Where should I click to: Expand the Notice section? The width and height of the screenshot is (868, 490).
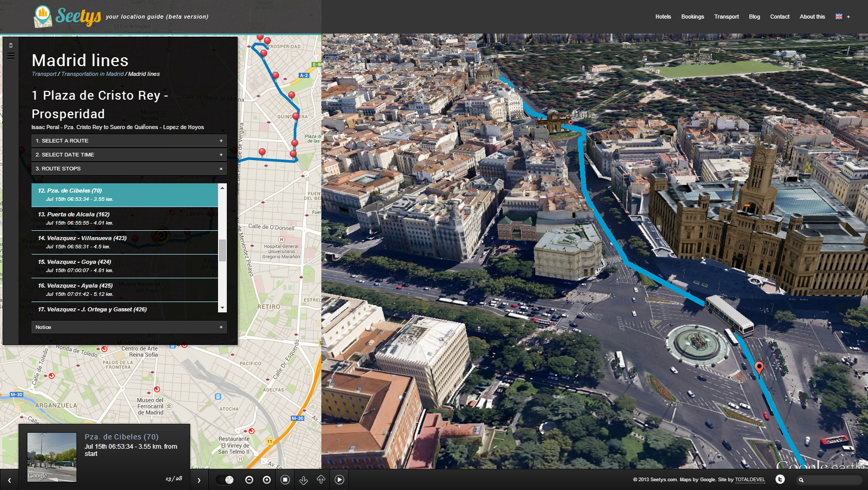pyautogui.click(x=129, y=327)
